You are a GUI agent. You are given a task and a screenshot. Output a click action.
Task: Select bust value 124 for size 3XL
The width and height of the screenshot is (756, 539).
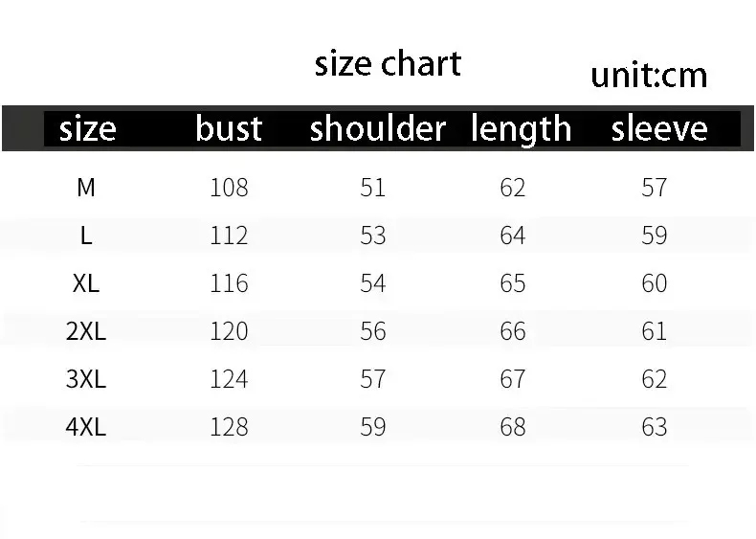click(x=229, y=379)
